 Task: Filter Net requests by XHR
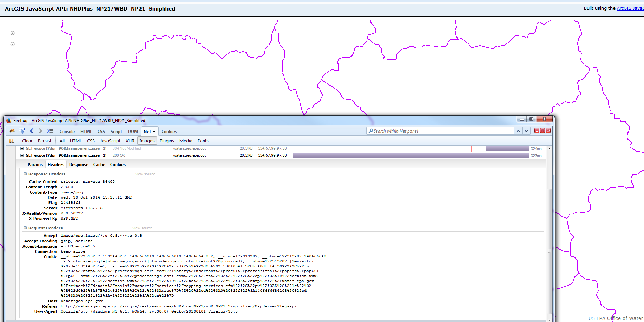pos(130,141)
